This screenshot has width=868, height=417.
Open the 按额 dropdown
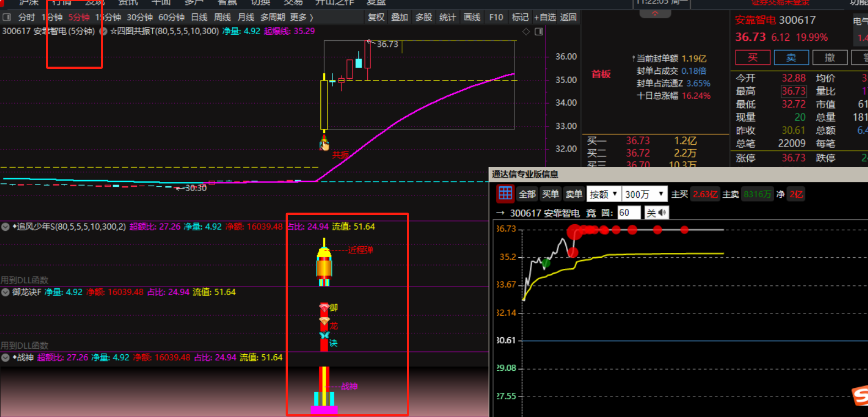tap(603, 194)
